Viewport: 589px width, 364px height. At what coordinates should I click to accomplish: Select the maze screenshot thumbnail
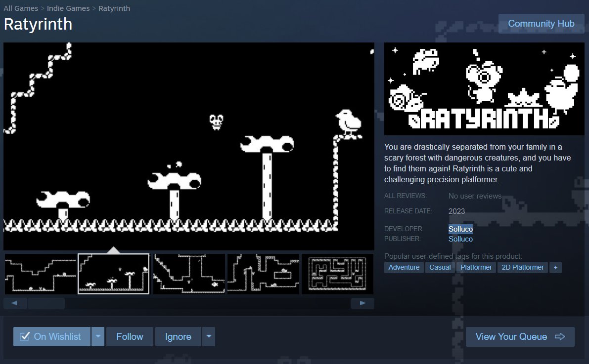coord(337,274)
